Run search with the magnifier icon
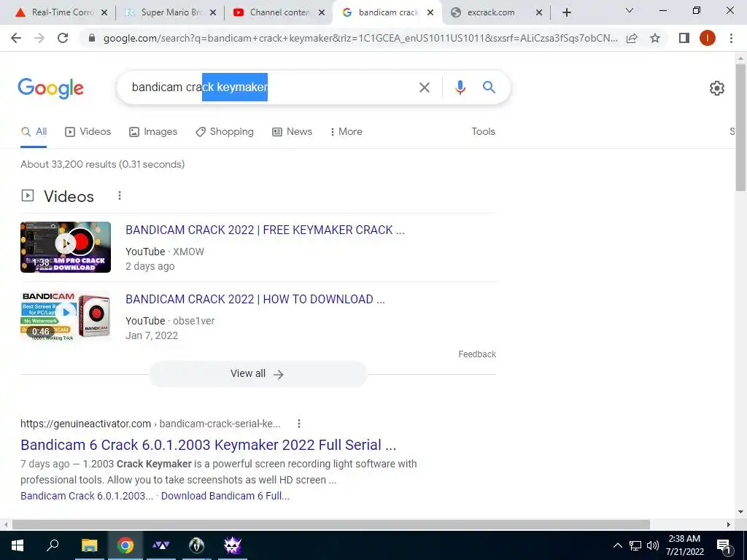The height and width of the screenshot is (560, 747). [x=489, y=87]
